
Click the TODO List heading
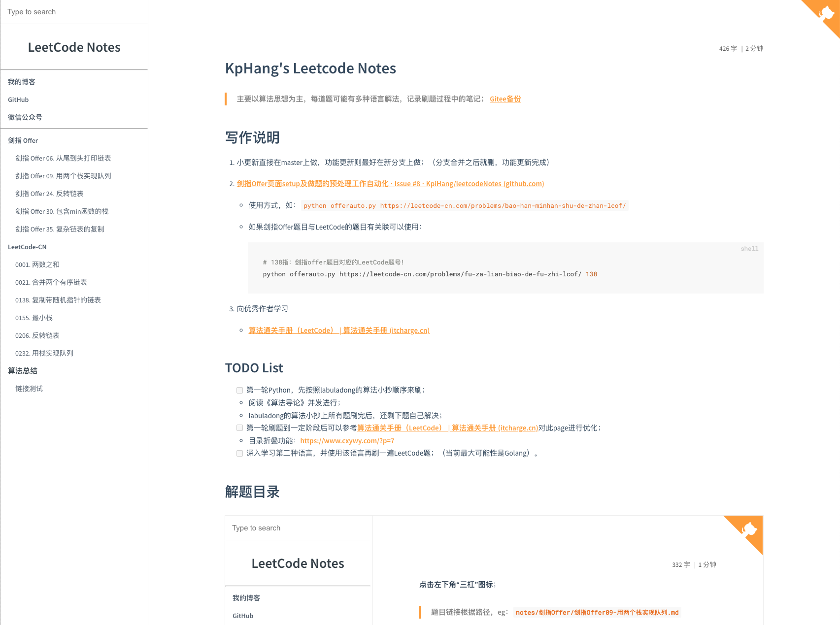point(254,368)
